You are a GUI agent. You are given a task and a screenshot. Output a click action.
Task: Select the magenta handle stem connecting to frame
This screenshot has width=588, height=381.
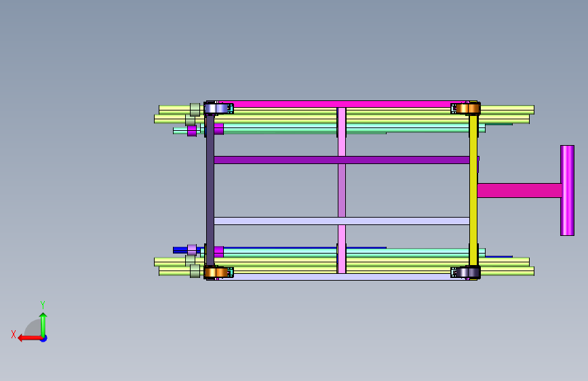tap(520, 190)
